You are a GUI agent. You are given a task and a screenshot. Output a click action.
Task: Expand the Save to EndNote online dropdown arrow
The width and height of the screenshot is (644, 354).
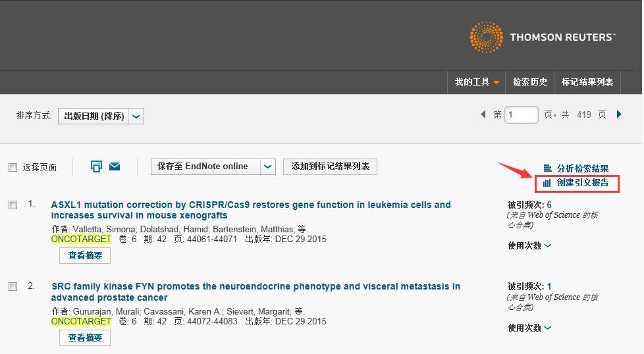(268, 166)
